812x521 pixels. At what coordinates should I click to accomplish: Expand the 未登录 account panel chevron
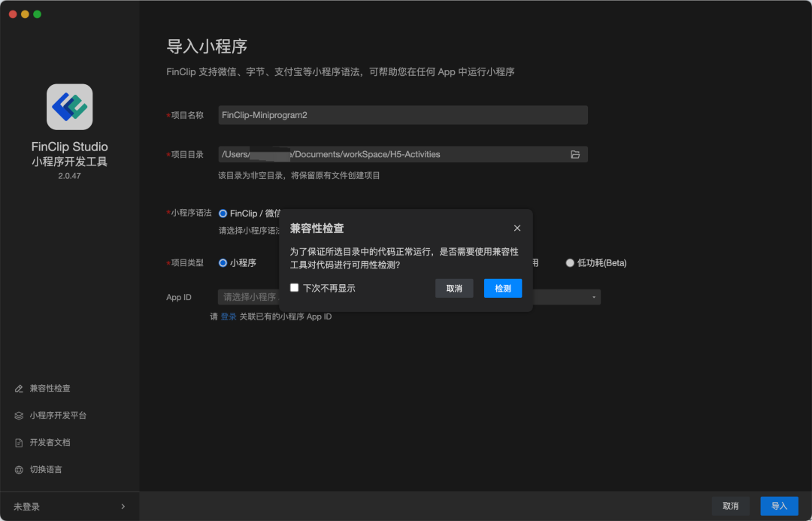tap(123, 506)
